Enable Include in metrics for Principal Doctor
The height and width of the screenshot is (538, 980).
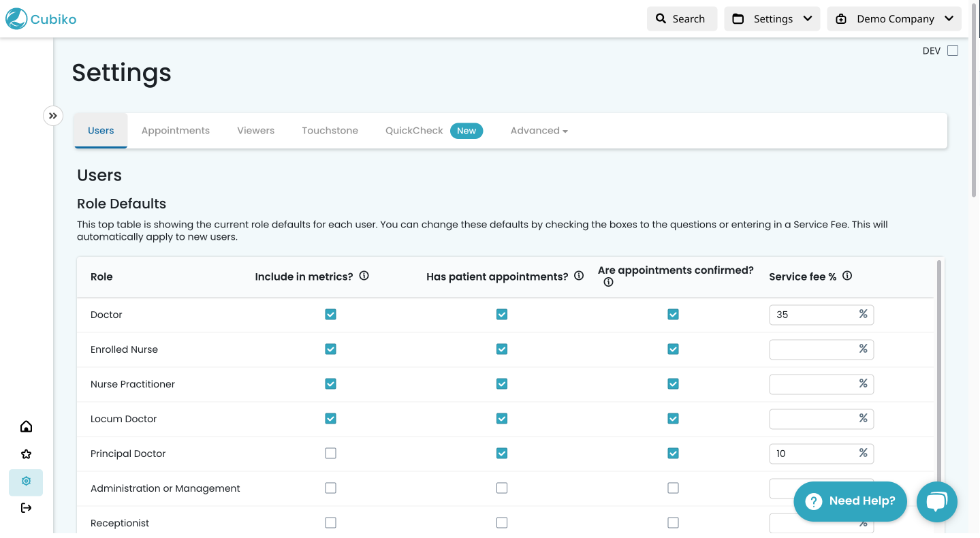coord(330,453)
